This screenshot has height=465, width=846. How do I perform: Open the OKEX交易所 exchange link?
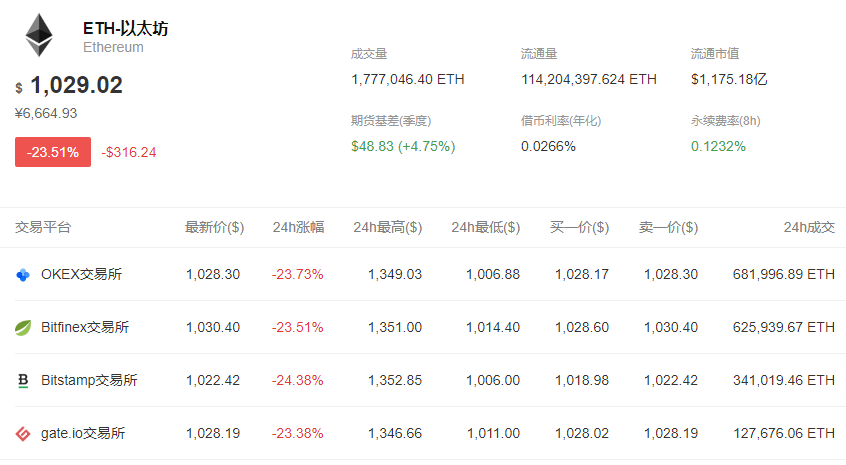tap(81, 274)
